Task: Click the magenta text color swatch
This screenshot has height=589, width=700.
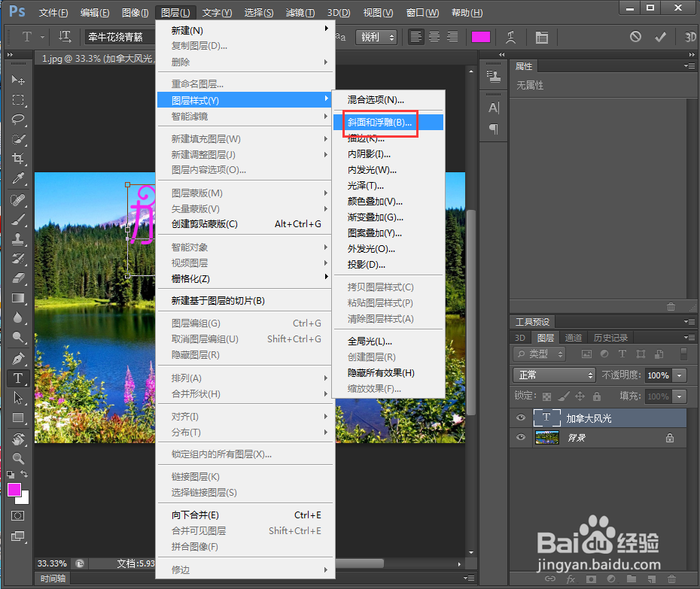Action: [x=481, y=35]
